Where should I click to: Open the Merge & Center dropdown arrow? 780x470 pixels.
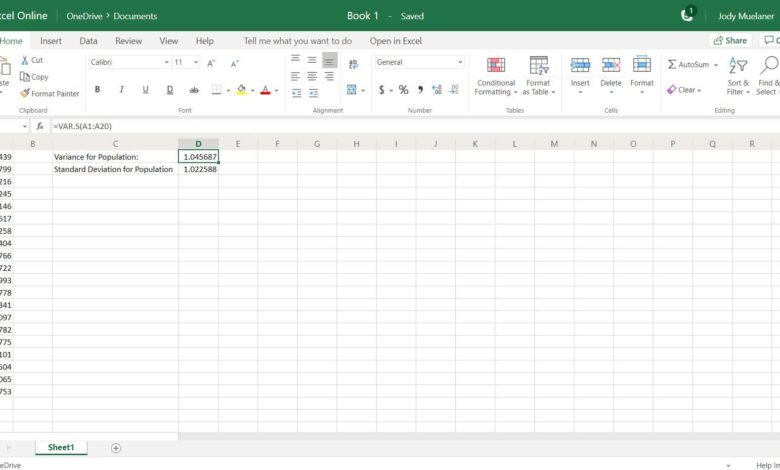click(x=363, y=91)
